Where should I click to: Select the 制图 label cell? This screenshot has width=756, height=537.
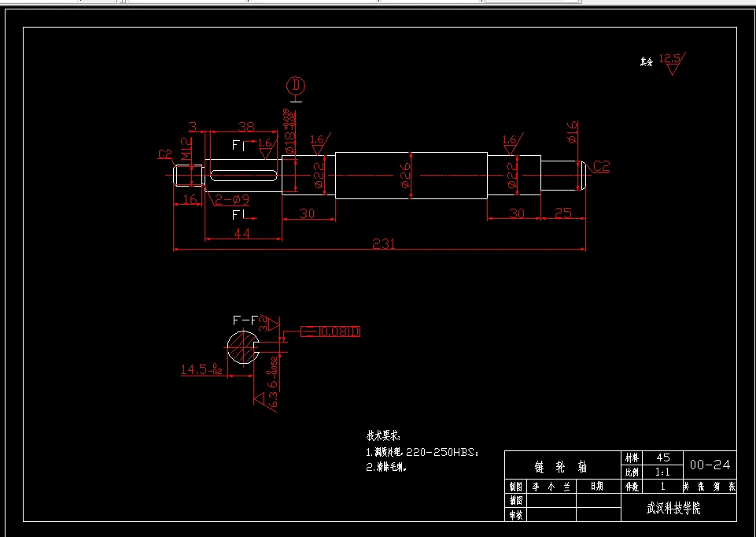click(516, 487)
